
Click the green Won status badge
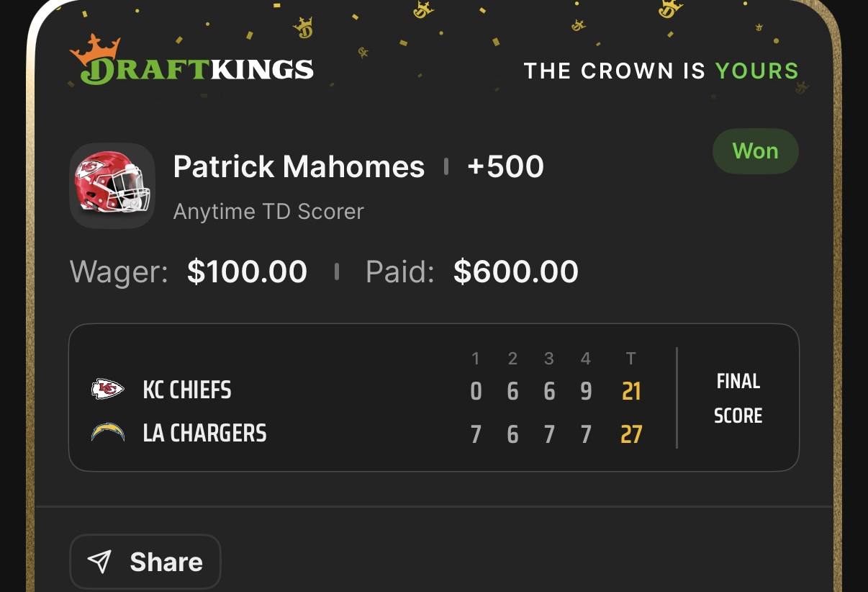pos(755,151)
